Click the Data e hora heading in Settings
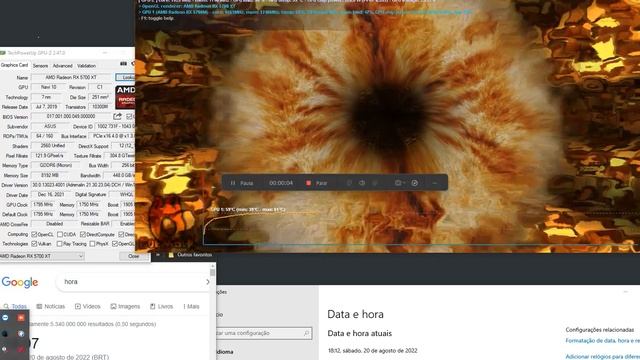 tap(356, 314)
